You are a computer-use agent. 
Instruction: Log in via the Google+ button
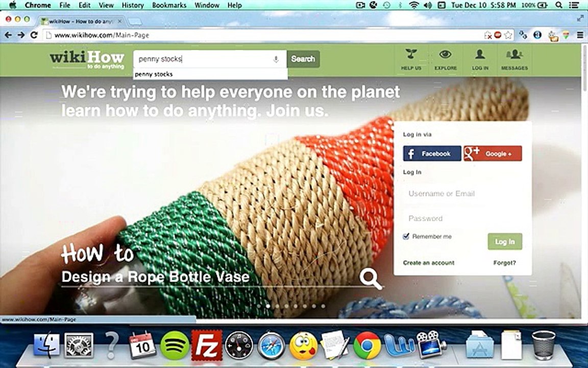493,153
